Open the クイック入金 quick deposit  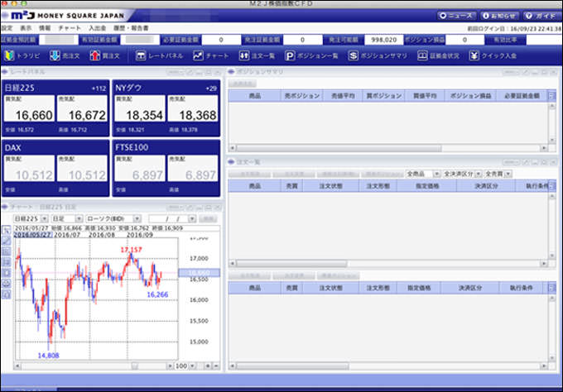493,55
